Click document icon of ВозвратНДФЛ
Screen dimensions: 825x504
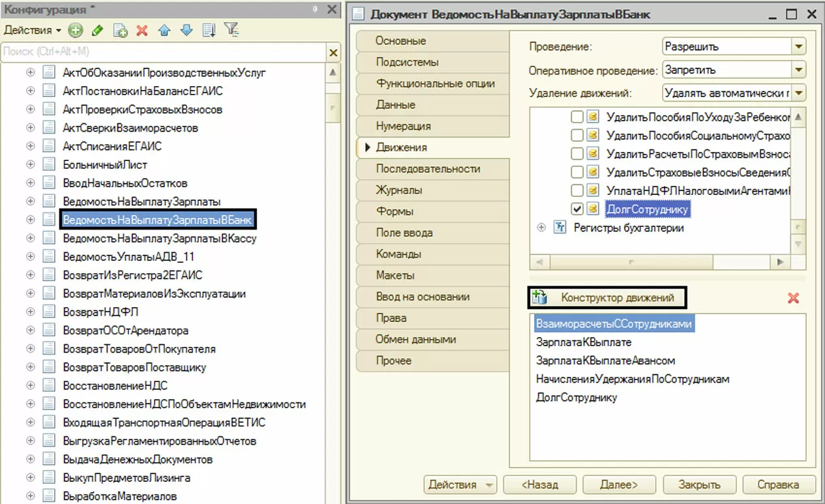(49, 312)
